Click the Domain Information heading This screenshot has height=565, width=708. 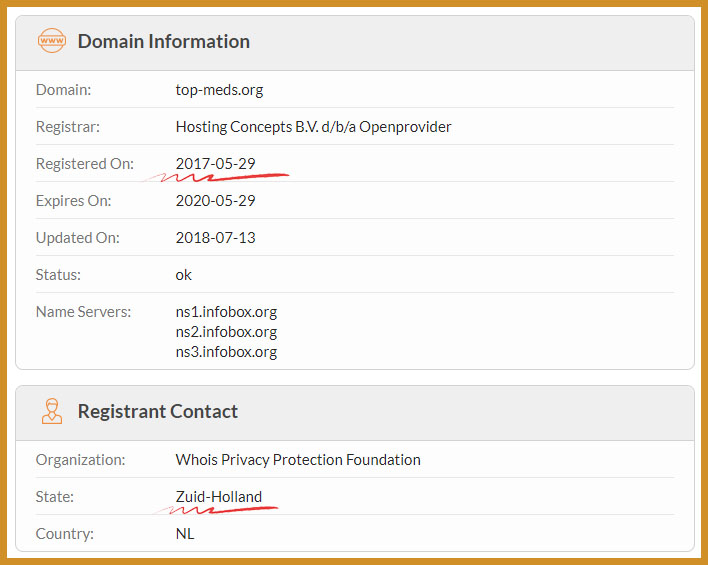click(163, 41)
